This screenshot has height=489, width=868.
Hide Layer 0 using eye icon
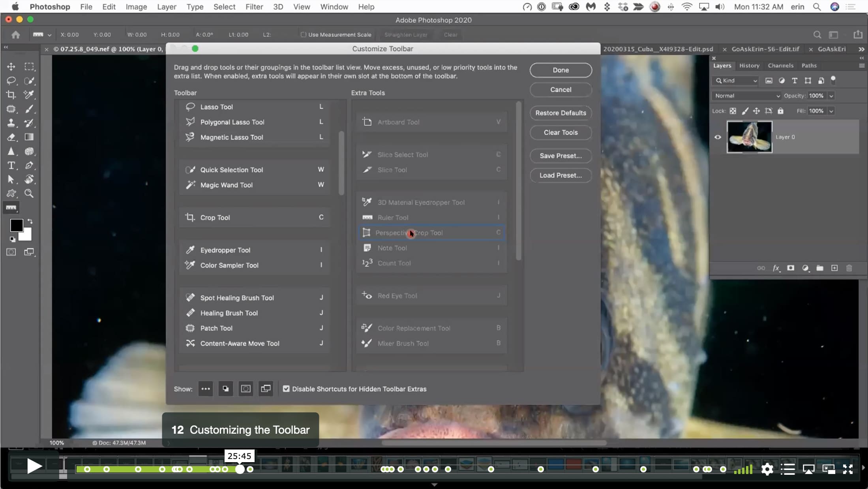pos(718,137)
